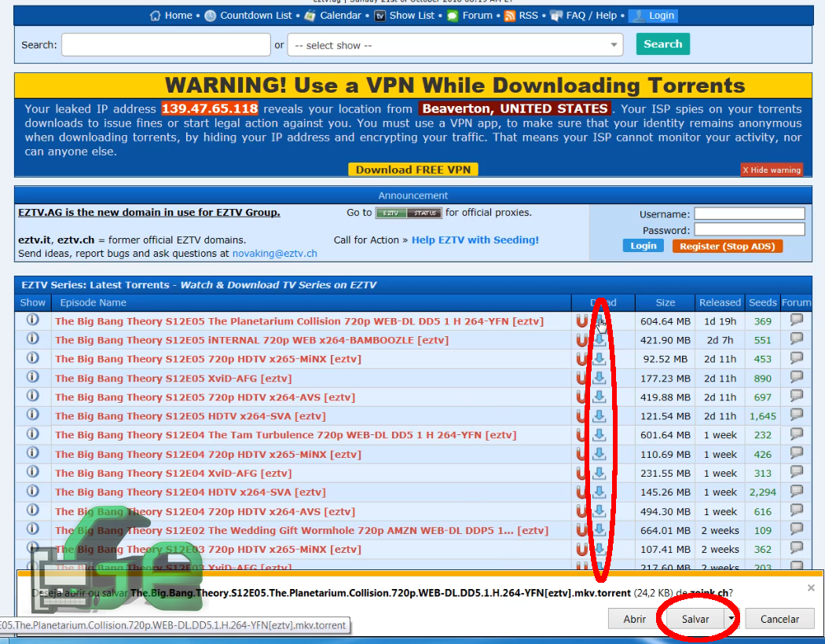Click the Seeds column header
This screenshot has width=825, height=644.
coord(762,302)
